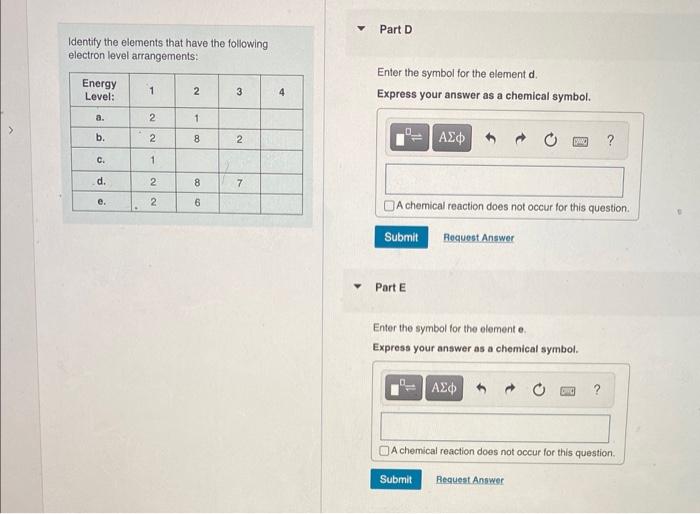The image size is (700, 514).
Task: Open Greek symbols menu in Part E
Action: (444, 388)
